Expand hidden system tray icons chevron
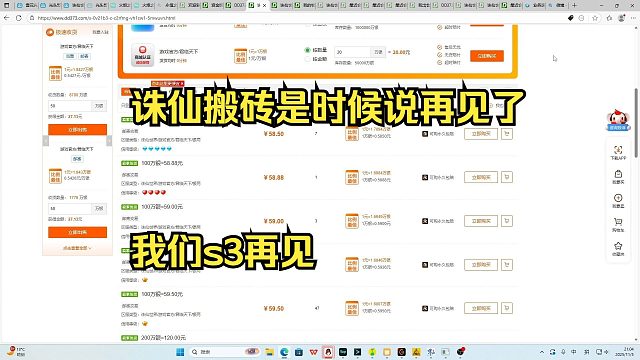 click(x=542, y=352)
